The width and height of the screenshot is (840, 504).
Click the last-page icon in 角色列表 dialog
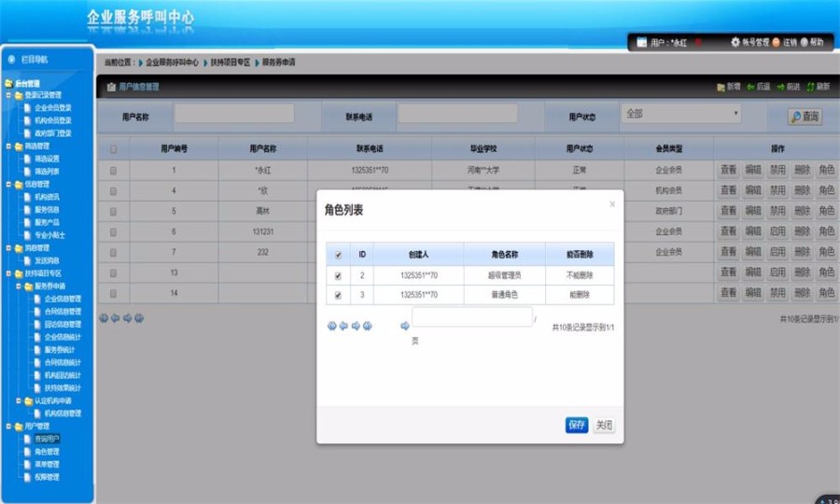(368, 326)
